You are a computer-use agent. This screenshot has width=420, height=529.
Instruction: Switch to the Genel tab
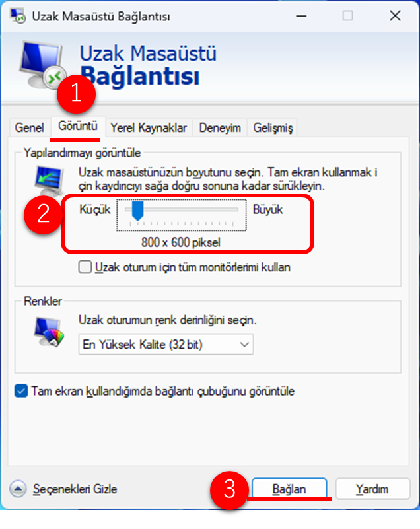tap(29, 128)
